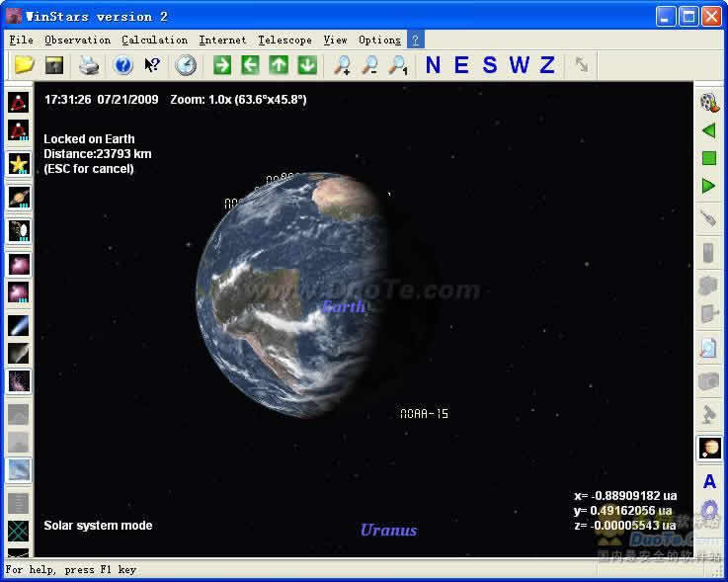Viewport: 728px width, 582px height.
Task: Toggle the asteroids display icon
Action: click(x=19, y=231)
